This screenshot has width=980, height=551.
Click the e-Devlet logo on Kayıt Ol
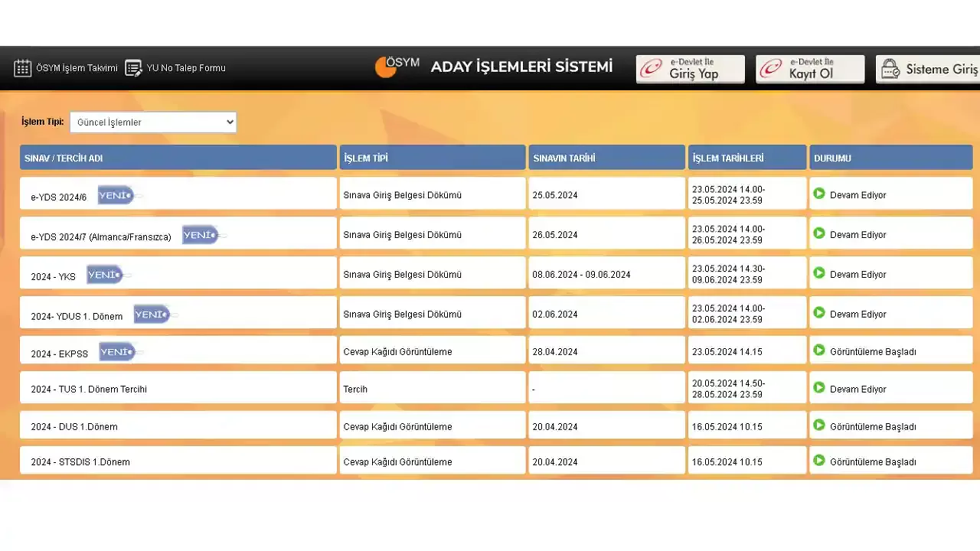(771, 69)
